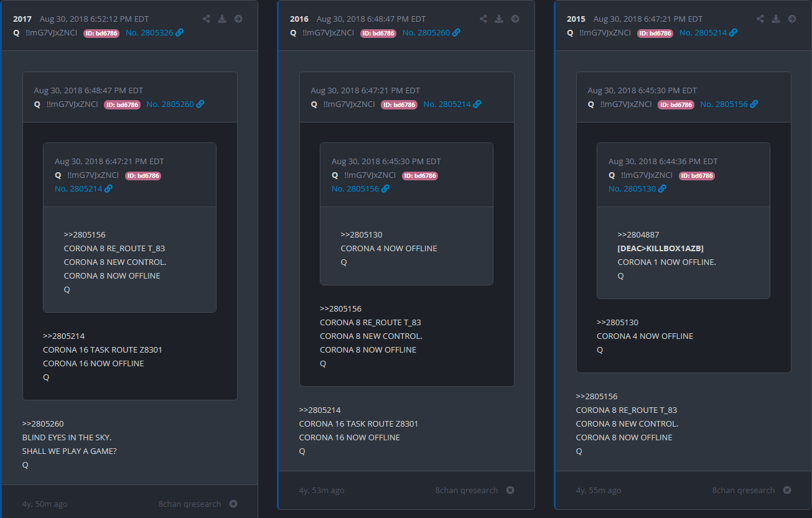The width and height of the screenshot is (812, 518).
Task: Open nested No. 2805156 link inside post 2015
Action: pos(729,104)
